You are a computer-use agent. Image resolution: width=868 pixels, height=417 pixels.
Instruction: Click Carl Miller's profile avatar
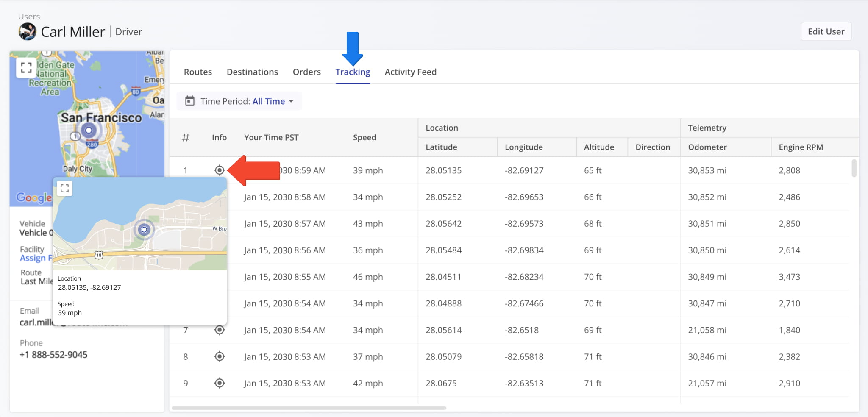28,32
